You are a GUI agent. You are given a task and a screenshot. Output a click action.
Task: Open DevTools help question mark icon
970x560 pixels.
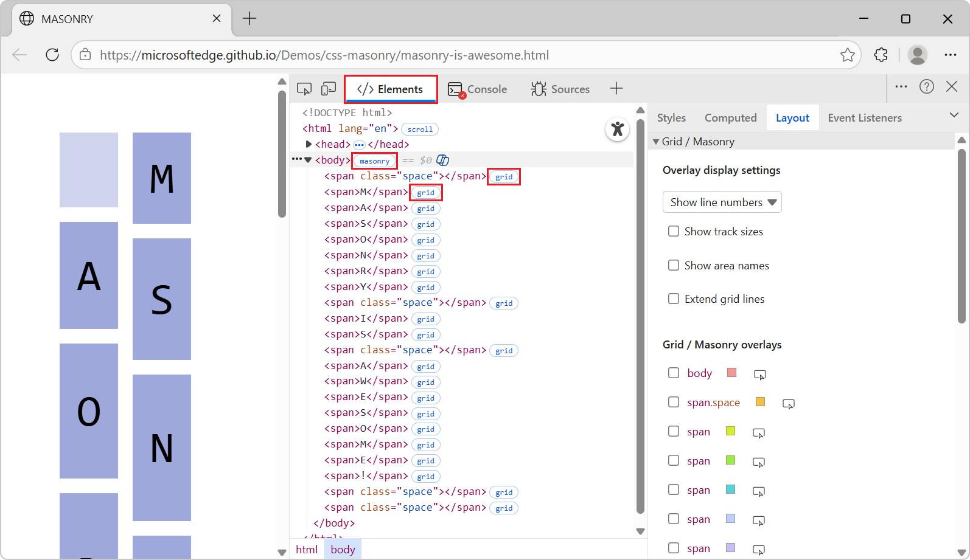tap(926, 87)
